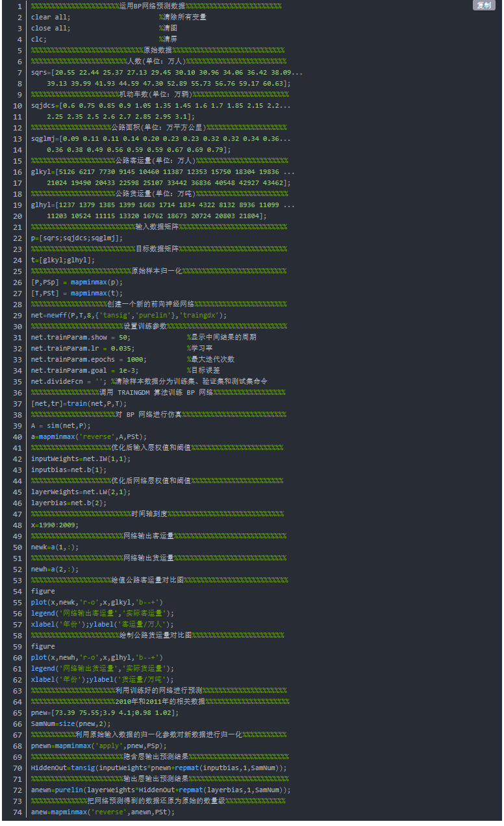Click the comment header '输入数据矩阵'
The image size is (504, 826).
point(158,227)
